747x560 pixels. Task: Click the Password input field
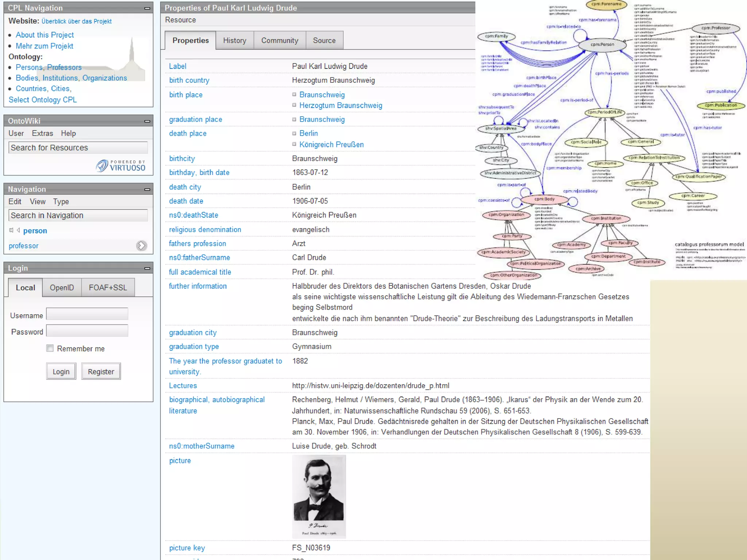coord(87,331)
